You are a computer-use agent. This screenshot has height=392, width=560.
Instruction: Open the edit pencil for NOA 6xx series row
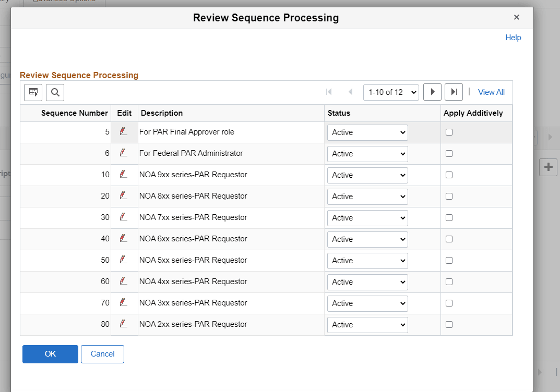[x=124, y=239]
